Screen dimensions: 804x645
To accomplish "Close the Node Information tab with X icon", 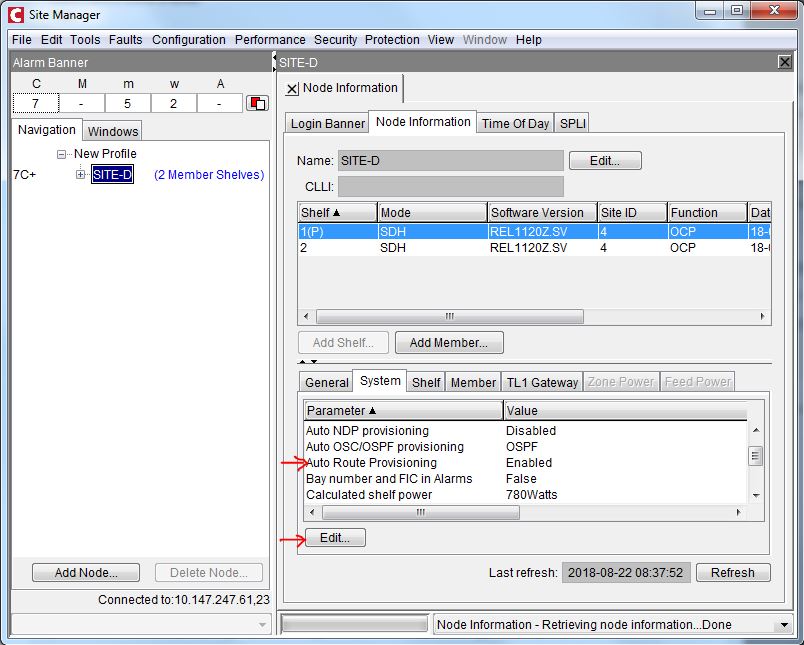I will pyautogui.click(x=292, y=89).
